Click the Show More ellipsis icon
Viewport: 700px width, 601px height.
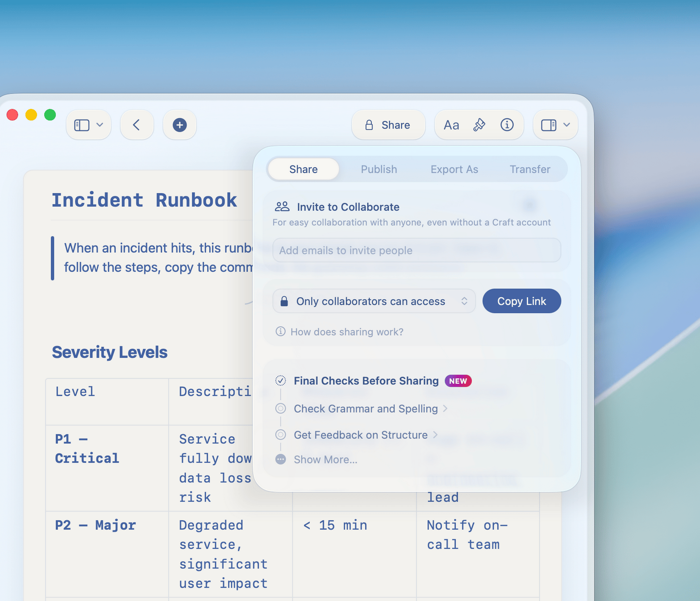tap(280, 460)
